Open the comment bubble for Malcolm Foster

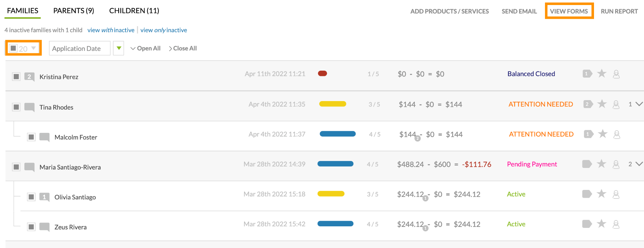tap(44, 137)
